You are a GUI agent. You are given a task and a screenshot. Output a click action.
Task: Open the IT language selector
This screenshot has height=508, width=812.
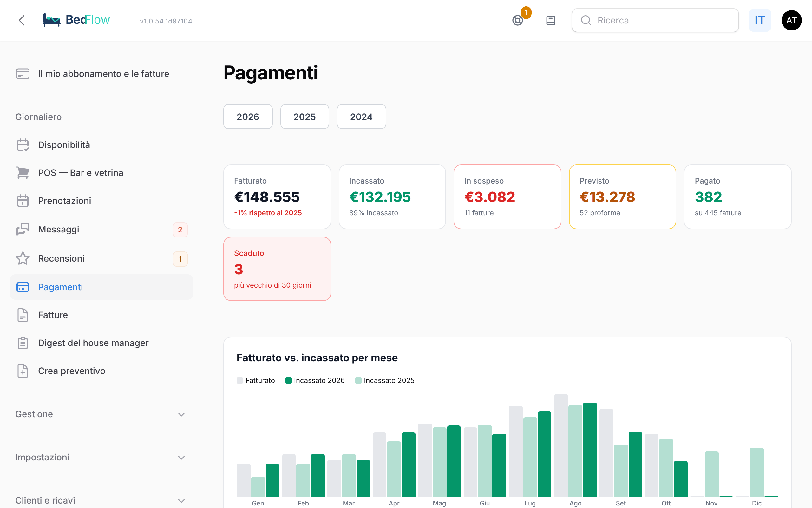point(760,21)
